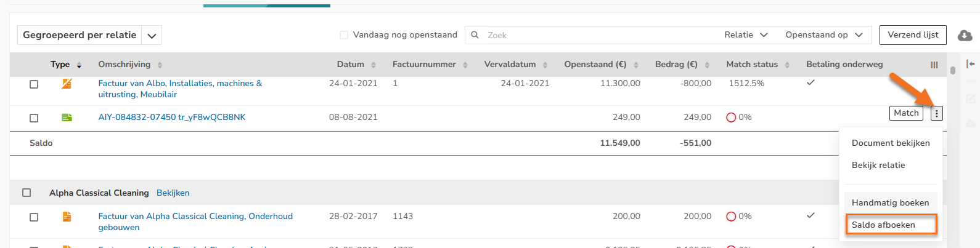
Task: Click the search magnifier icon
Action: click(475, 35)
